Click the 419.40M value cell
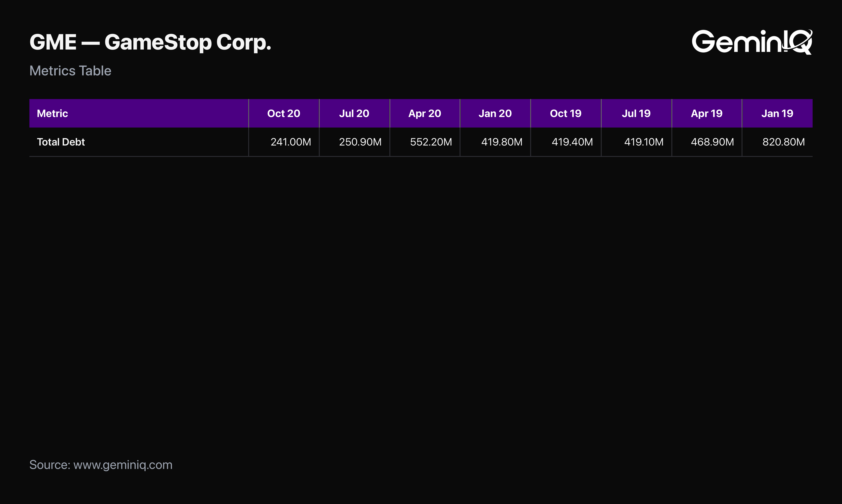The height and width of the screenshot is (504, 842). [x=566, y=142]
